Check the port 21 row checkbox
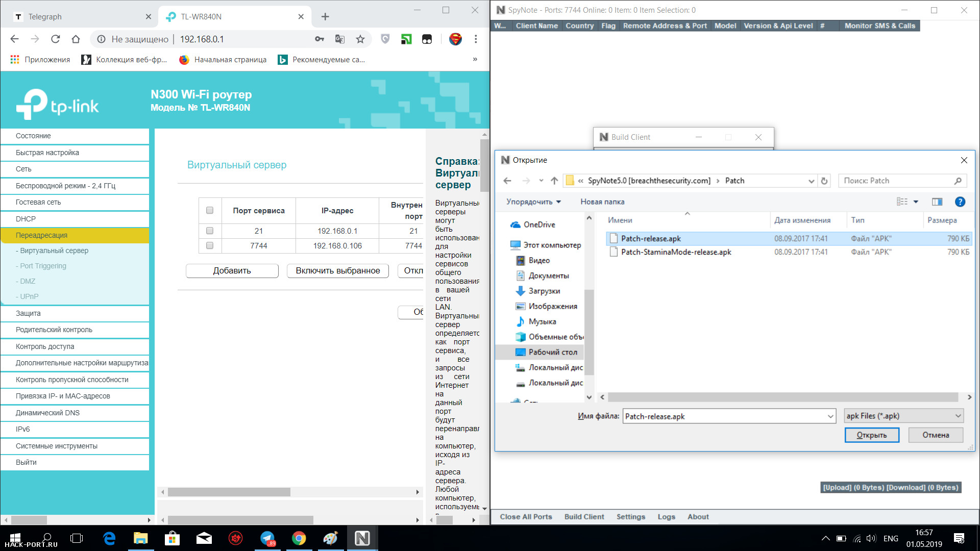The width and height of the screenshot is (980, 551). pyautogui.click(x=209, y=231)
